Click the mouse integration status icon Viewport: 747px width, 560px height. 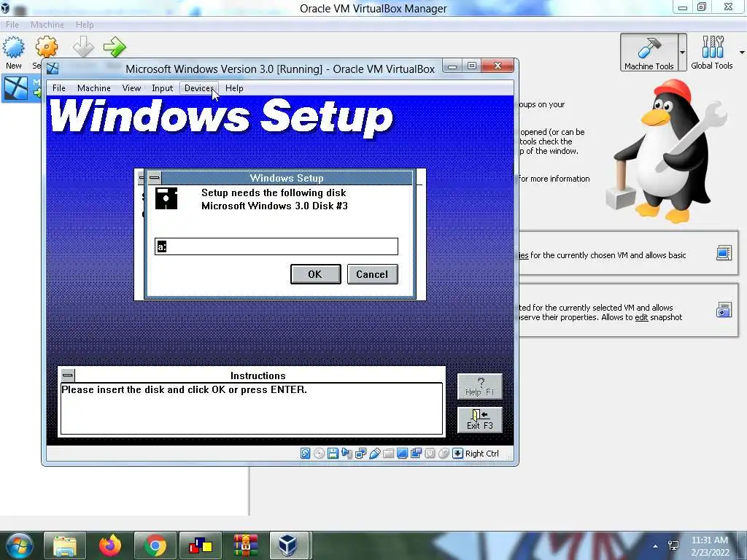[444, 454]
